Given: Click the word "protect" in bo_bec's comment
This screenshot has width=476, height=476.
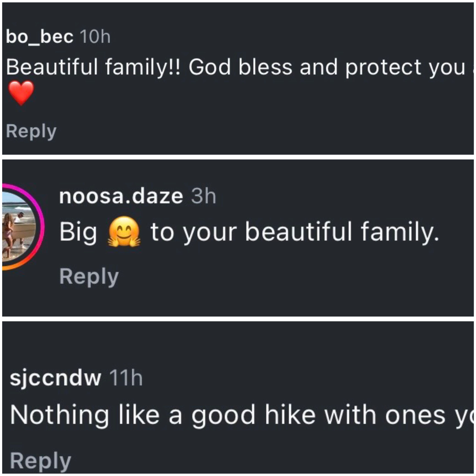Looking at the screenshot, I should 383,67.
